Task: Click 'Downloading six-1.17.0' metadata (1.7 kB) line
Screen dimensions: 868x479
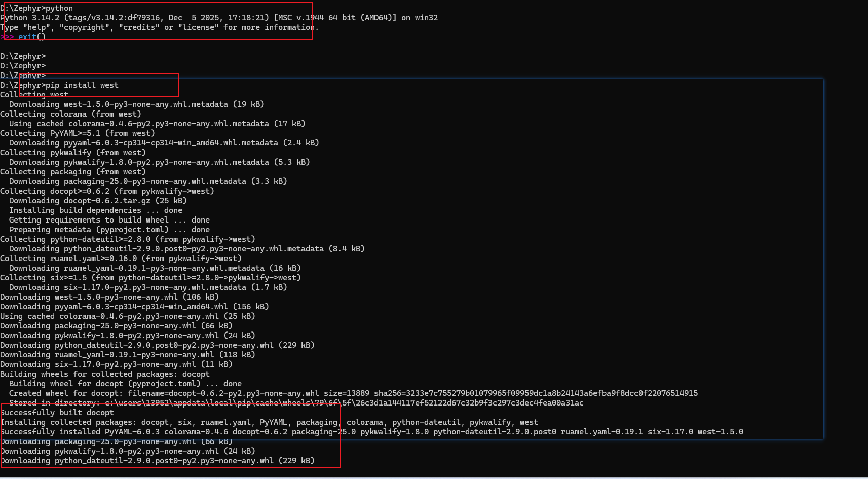Action: tap(148, 287)
